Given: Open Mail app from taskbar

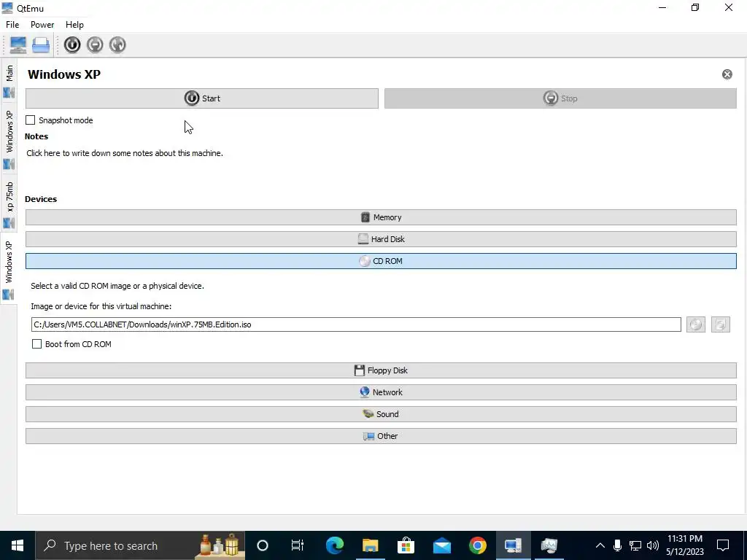Looking at the screenshot, I should tap(441, 545).
